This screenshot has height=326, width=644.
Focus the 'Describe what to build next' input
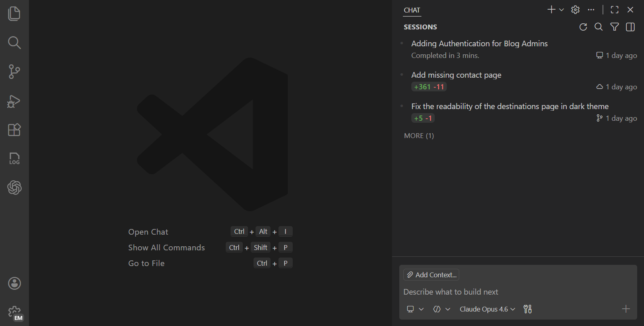pyautogui.click(x=518, y=292)
